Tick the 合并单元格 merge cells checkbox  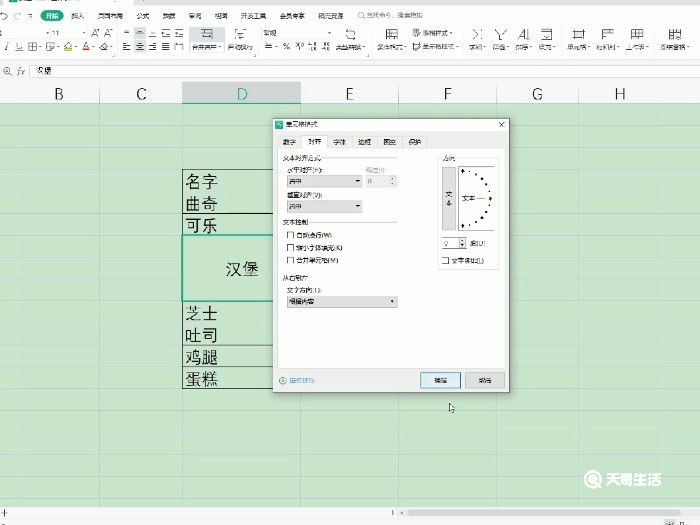(x=291, y=260)
